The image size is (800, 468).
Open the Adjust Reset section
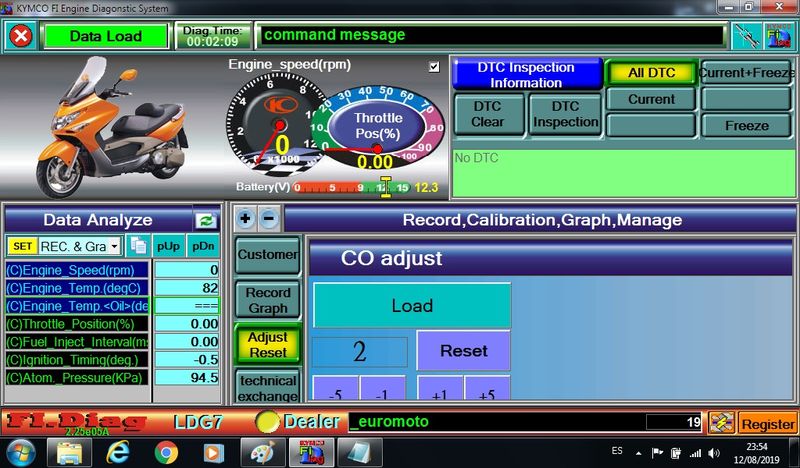[x=268, y=344]
